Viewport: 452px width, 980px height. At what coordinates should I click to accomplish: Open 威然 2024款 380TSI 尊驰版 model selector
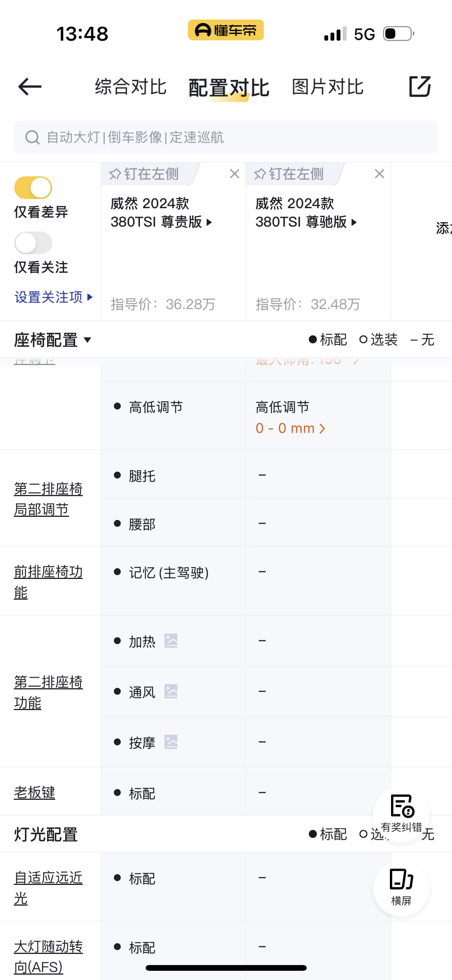306,213
